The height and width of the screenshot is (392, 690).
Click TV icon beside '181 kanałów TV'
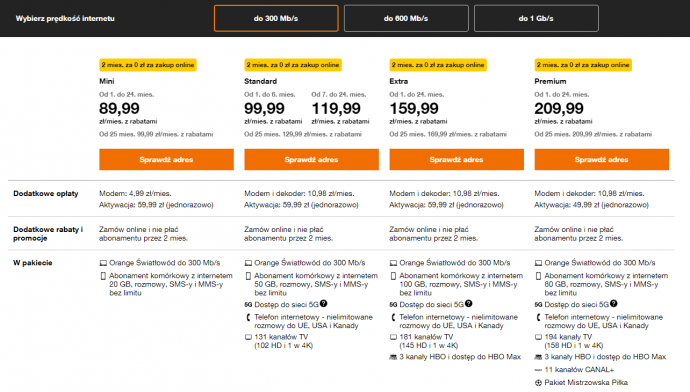pyautogui.click(x=393, y=337)
